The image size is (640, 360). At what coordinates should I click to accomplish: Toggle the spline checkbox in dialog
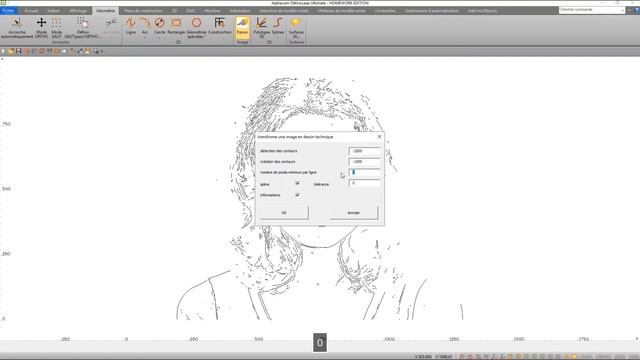pos(297,183)
